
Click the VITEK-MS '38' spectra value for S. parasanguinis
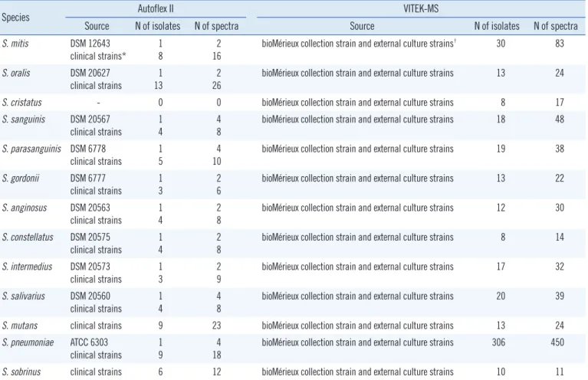coord(560,149)
